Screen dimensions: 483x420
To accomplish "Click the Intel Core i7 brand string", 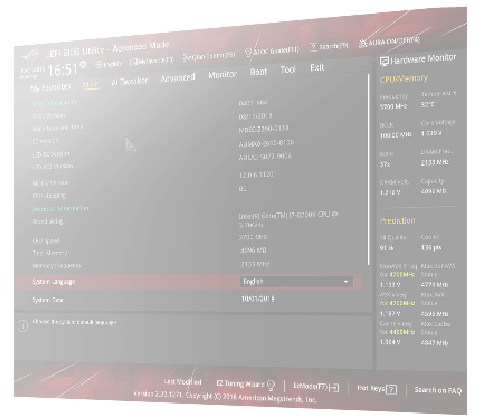I will pos(289,219).
